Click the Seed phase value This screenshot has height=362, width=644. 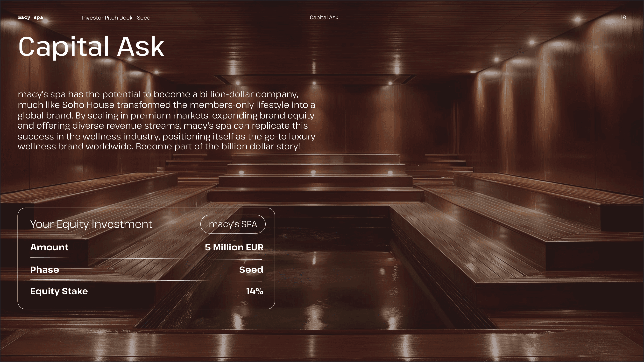(251, 270)
